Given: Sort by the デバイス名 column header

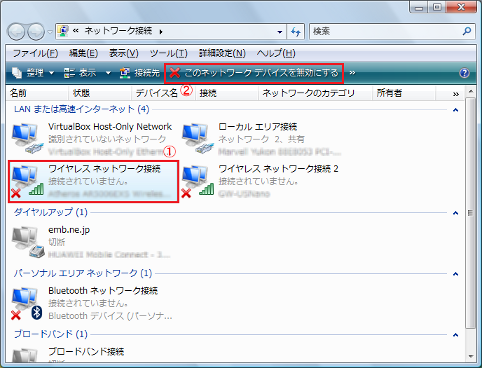Looking at the screenshot, I should (x=163, y=93).
